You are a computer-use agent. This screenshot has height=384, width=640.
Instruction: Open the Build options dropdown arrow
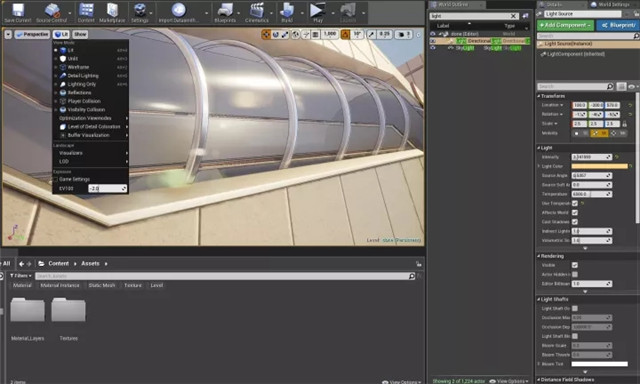302,13
